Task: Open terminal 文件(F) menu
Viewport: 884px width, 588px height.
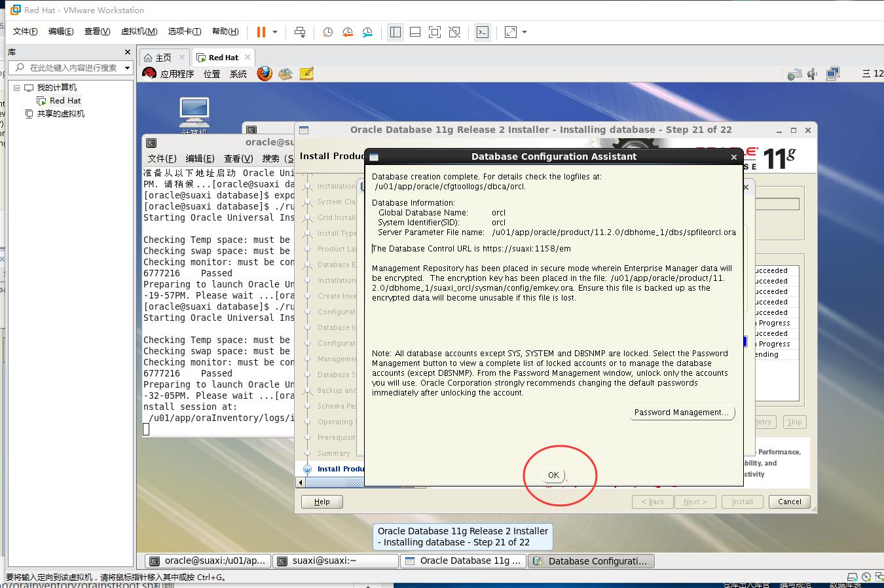Action: coord(162,158)
